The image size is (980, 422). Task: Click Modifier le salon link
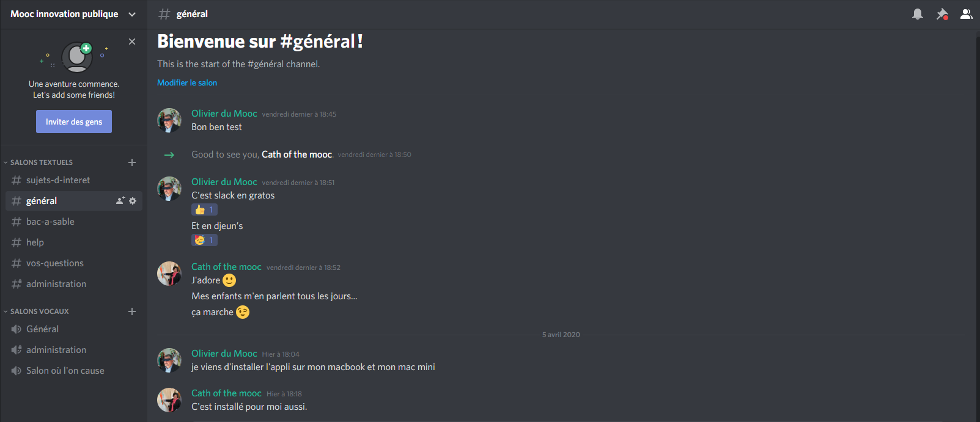click(x=187, y=82)
